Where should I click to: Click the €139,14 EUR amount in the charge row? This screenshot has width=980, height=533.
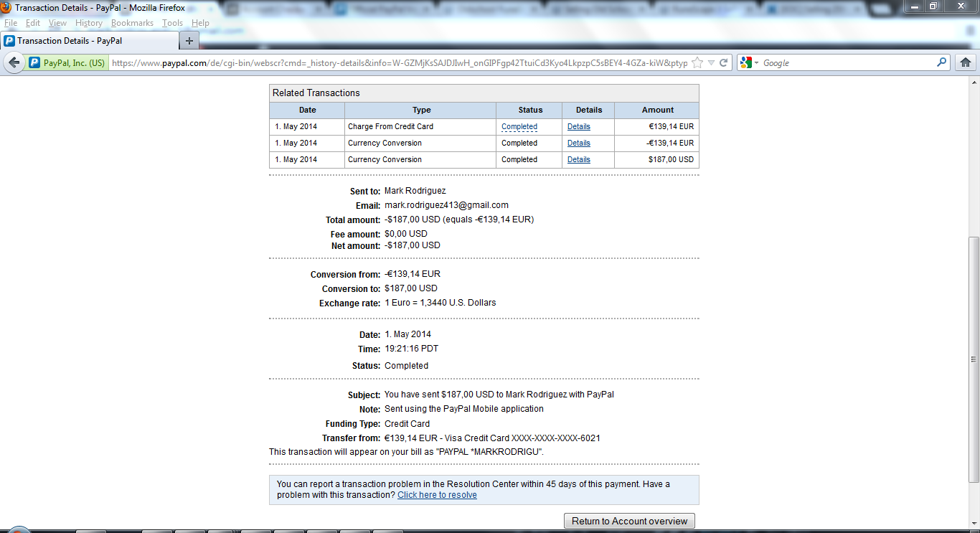(x=671, y=127)
